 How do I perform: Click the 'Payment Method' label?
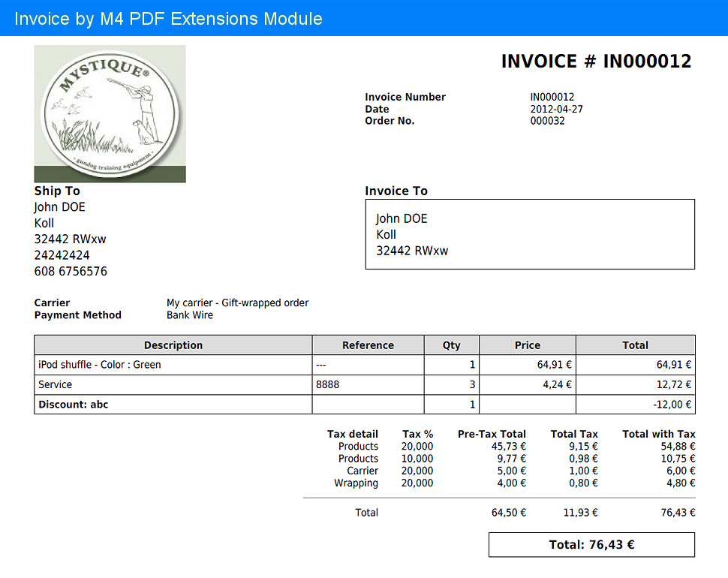pyautogui.click(x=78, y=315)
